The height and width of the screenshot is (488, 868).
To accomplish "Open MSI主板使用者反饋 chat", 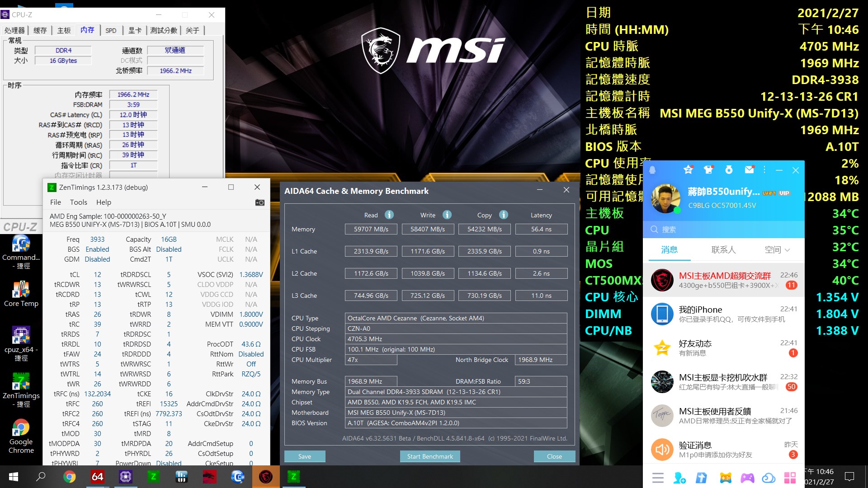I will (723, 416).
